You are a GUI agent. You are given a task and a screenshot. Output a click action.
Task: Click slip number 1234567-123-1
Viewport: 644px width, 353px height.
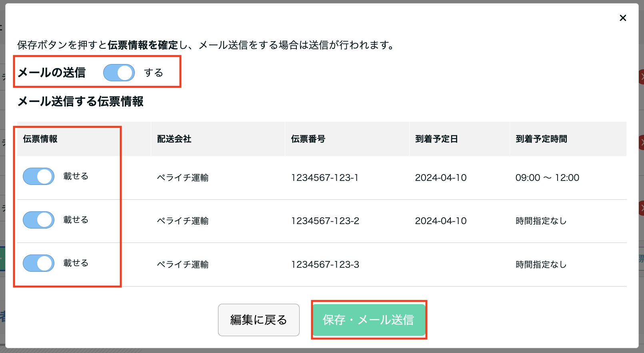click(324, 178)
